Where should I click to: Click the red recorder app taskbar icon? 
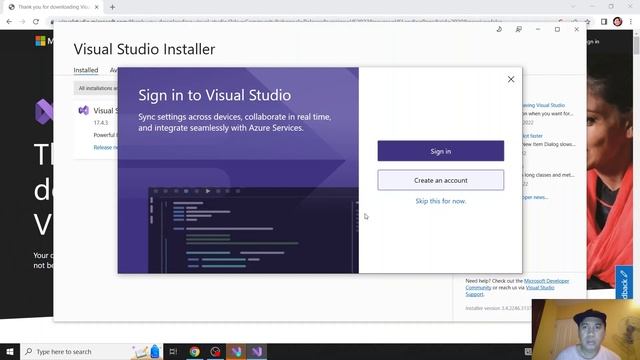(x=216, y=351)
